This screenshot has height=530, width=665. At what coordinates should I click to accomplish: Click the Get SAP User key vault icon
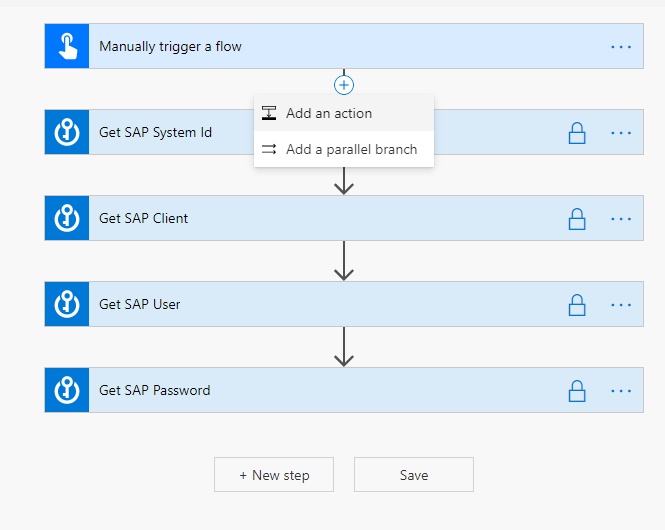67,304
